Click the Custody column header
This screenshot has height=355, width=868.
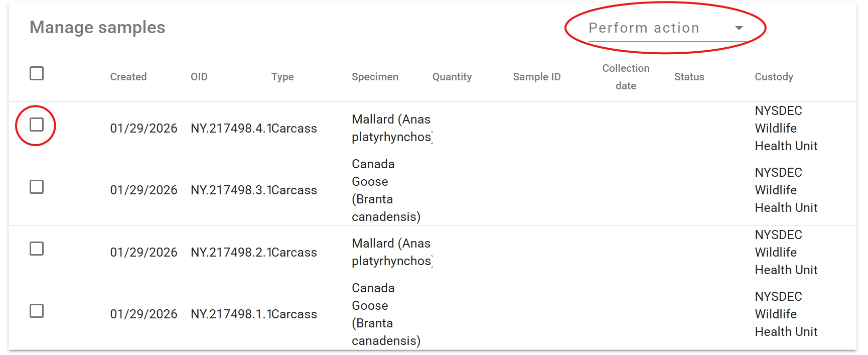pyautogui.click(x=773, y=76)
